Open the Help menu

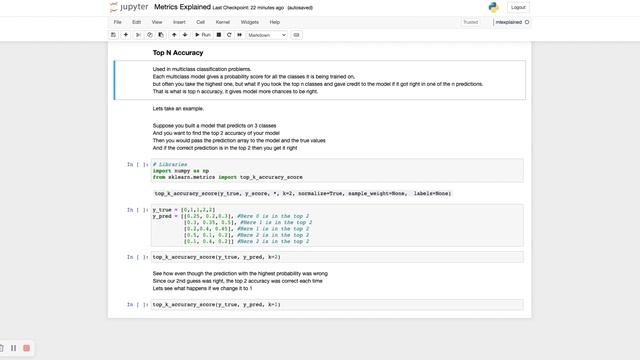[275, 22]
